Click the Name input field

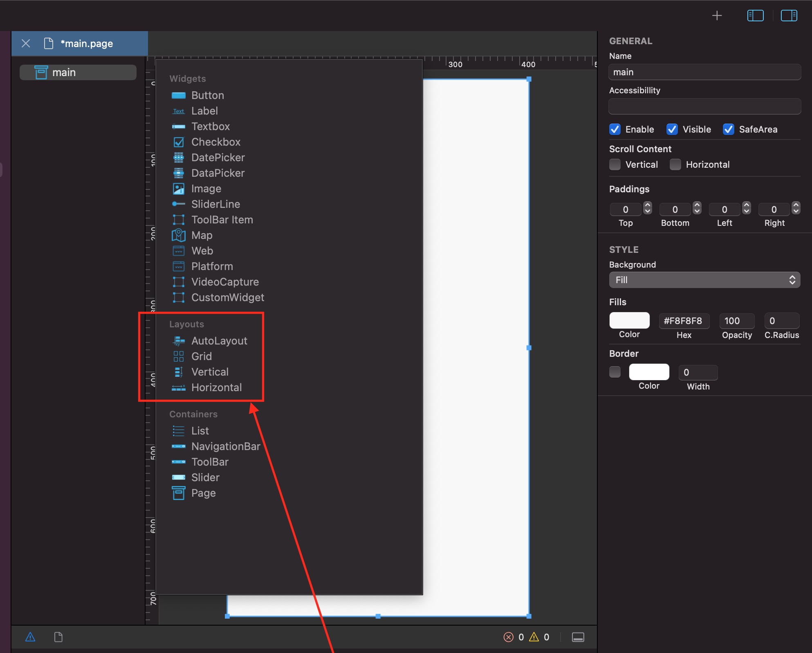704,72
